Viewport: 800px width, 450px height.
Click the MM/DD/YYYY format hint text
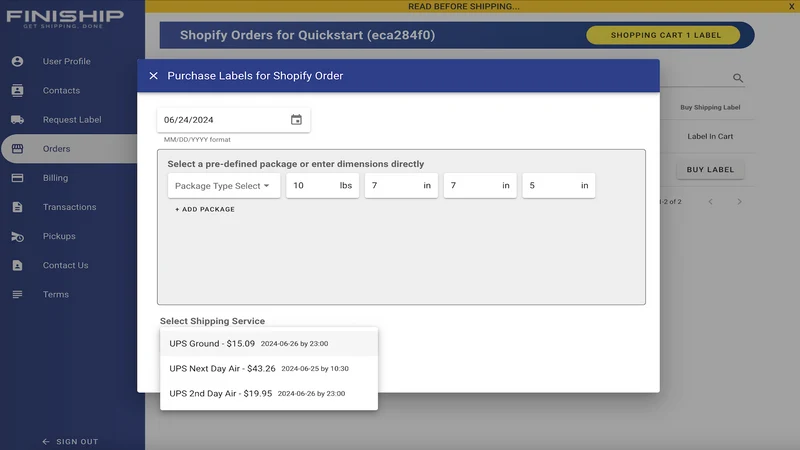197,139
